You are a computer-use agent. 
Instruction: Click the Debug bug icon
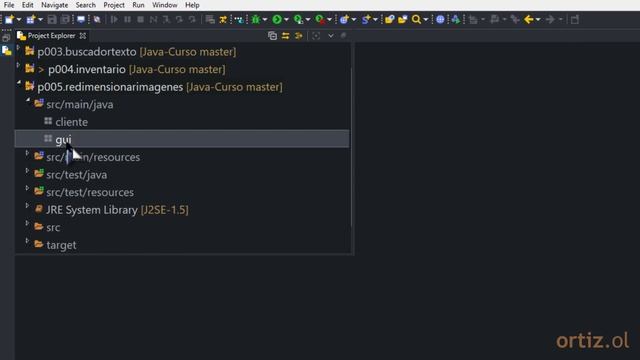pos(256,19)
